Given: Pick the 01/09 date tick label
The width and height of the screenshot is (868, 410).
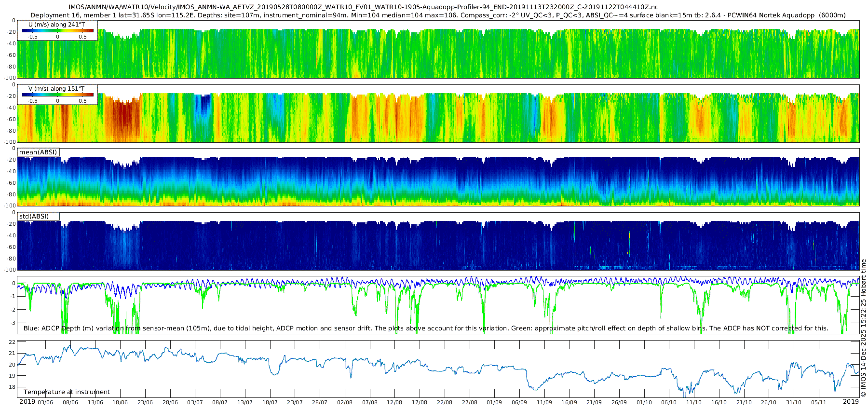Looking at the screenshot, I should (x=494, y=402).
